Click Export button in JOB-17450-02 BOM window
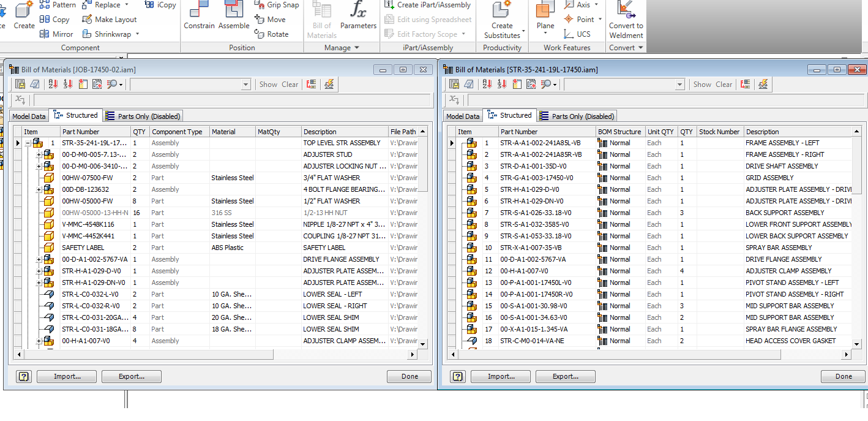This screenshot has height=421, width=868. (x=132, y=376)
